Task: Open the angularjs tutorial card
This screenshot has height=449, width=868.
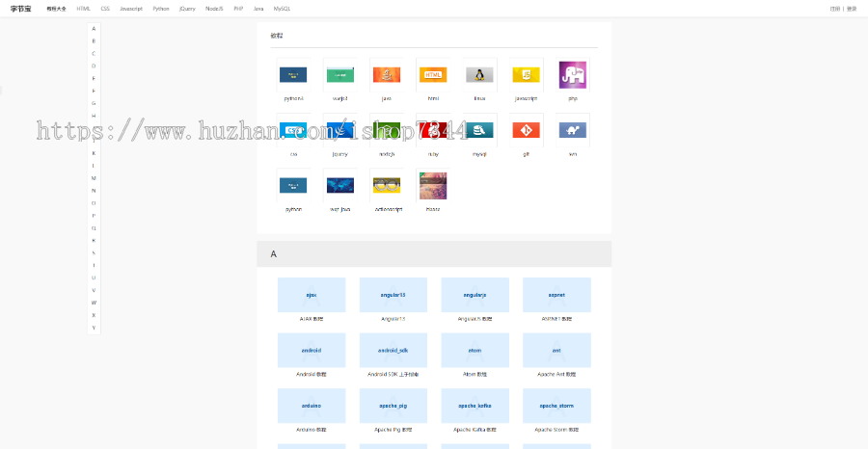Action: [475, 295]
